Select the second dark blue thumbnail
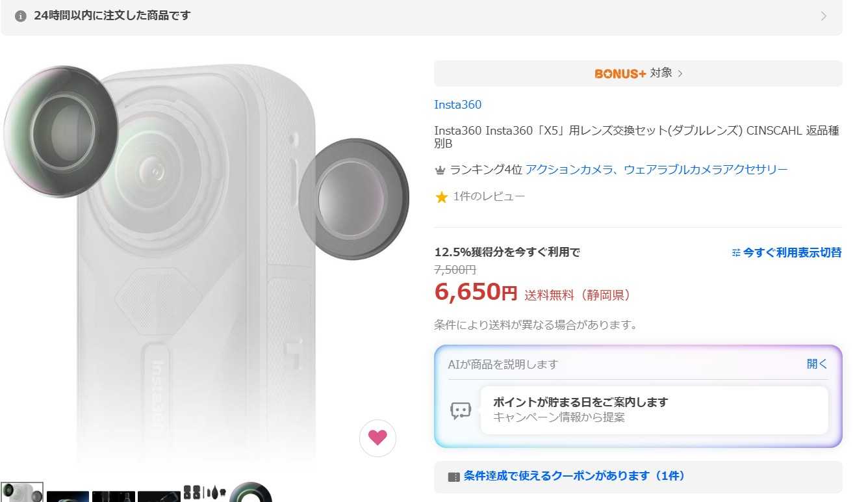The image size is (868, 502). point(68,495)
